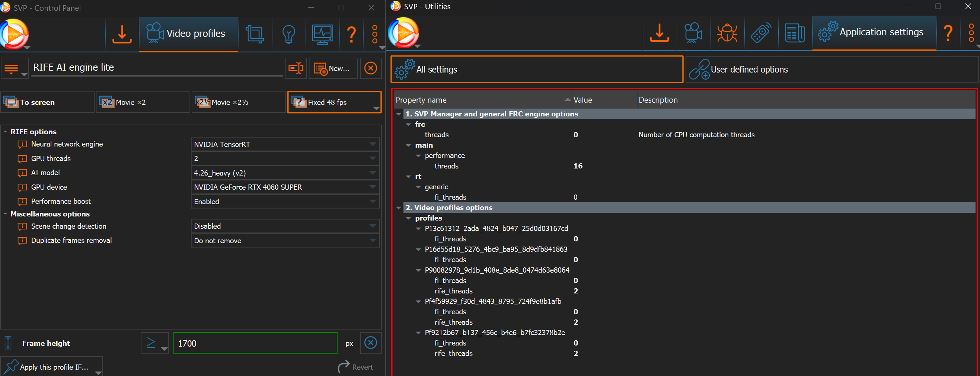The height and width of the screenshot is (376, 980).
Task: Click the Frame height value field
Action: (255, 343)
